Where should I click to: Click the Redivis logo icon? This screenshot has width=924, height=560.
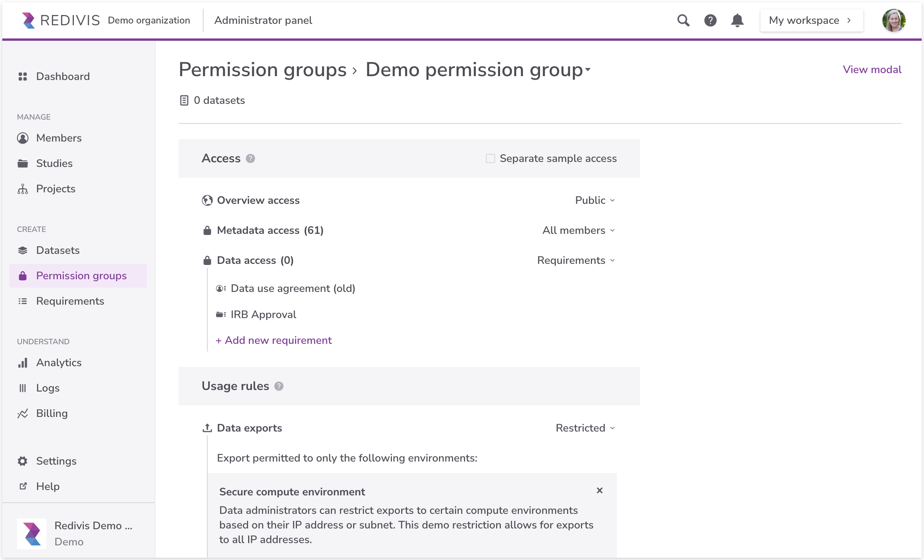(28, 20)
